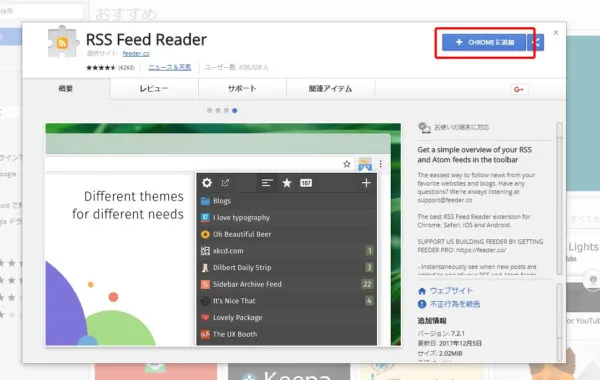
Task: Click the Add to Chrome button
Action: pos(484,42)
